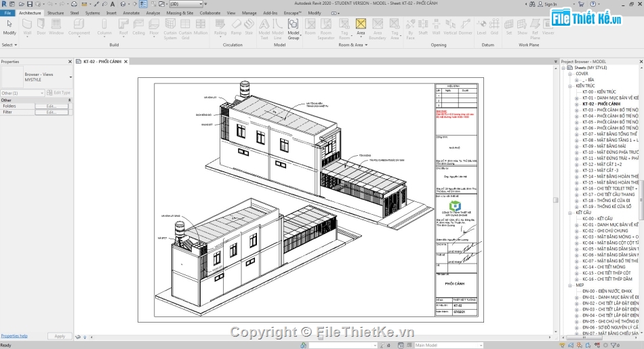Screen dimensions: 644x349
Task: Select the Mullion tool
Action: coord(201,27)
